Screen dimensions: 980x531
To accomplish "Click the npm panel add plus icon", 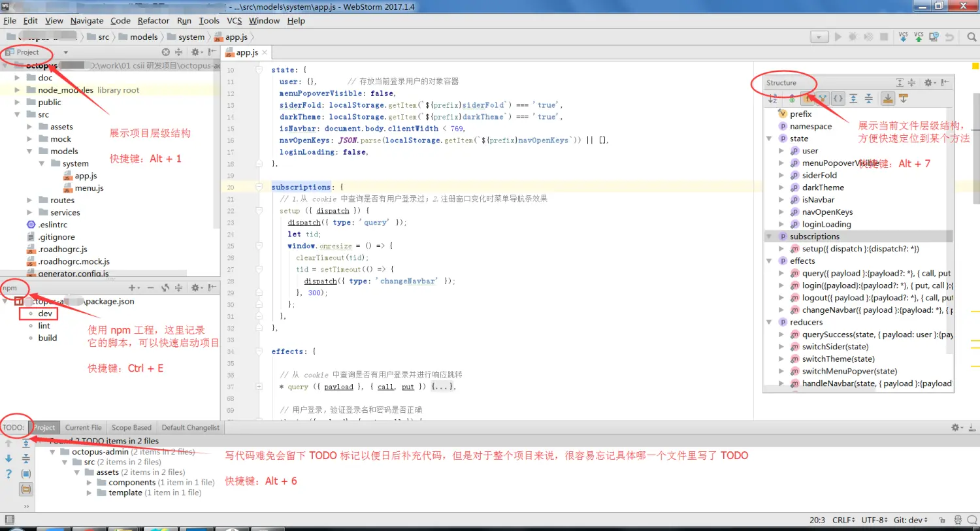I will 133,287.
